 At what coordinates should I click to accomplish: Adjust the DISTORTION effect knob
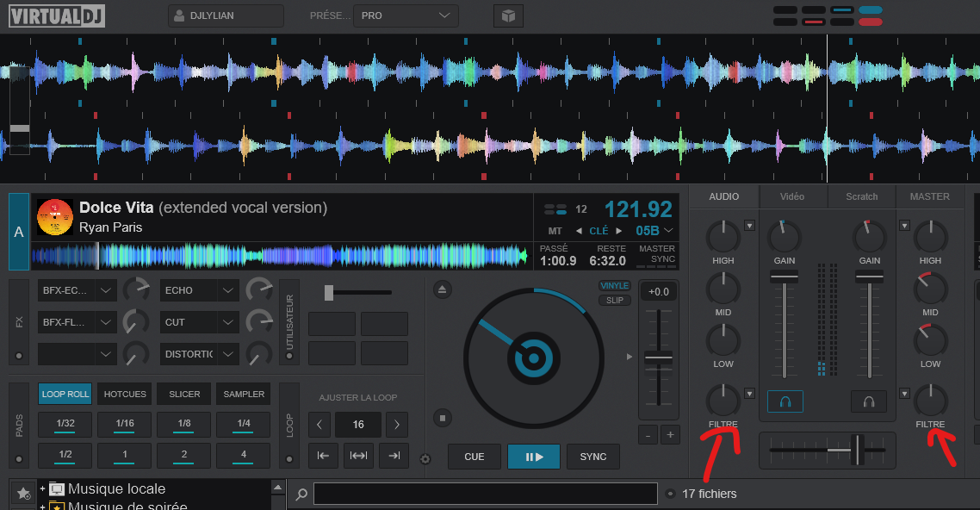click(x=259, y=354)
